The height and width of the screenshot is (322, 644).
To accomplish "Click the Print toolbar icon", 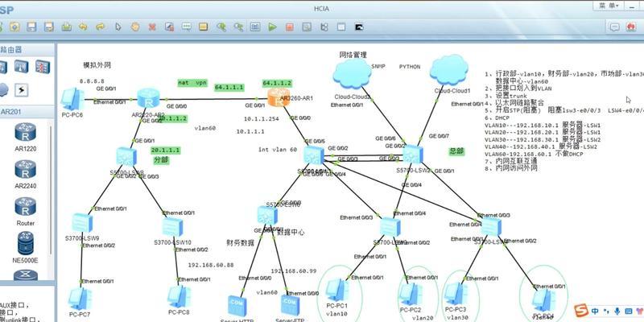I will tap(67, 27).
